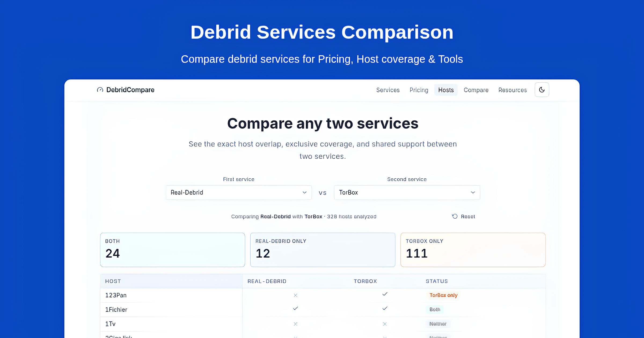Screen dimensions: 644x338
Task: Click the 'TorBox only' status badge
Action: [443, 295]
